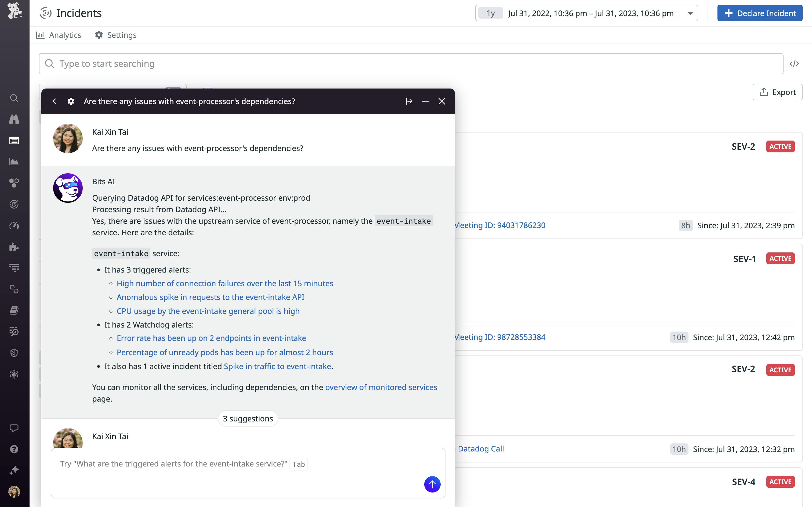Expand the date range picker dropdown
This screenshot has height=507, width=812.
pyautogui.click(x=690, y=13)
